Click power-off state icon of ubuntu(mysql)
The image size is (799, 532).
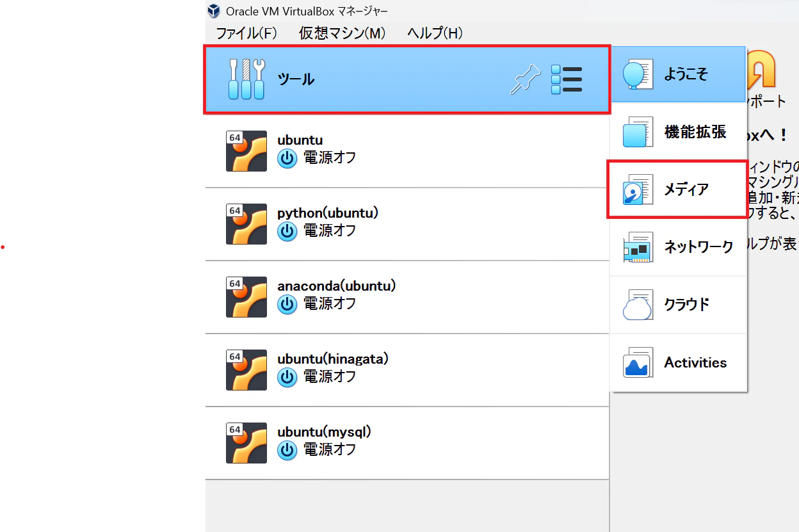coord(287,450)
